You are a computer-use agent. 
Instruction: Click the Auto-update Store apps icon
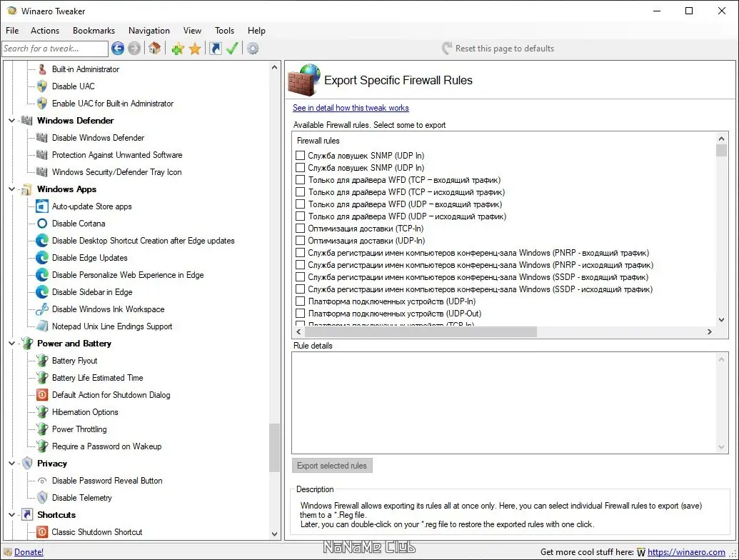coord(42,206)
